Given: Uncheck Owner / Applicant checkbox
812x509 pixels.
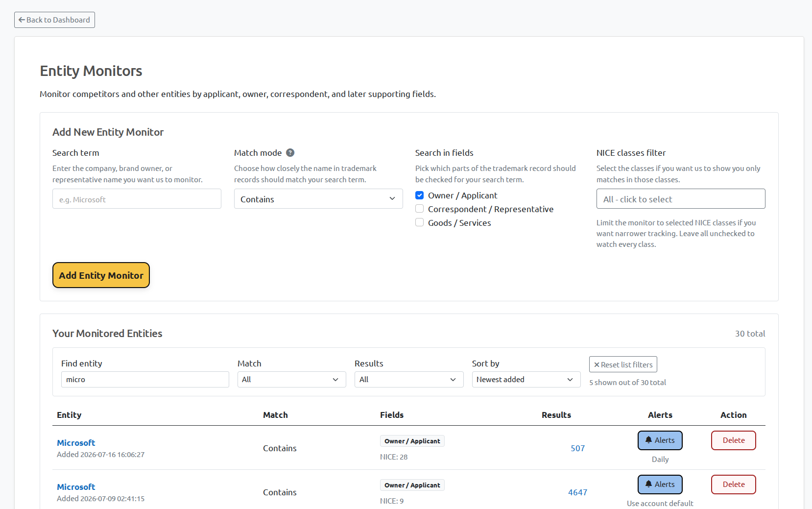Looking at the screenshot, I should 420,195.
